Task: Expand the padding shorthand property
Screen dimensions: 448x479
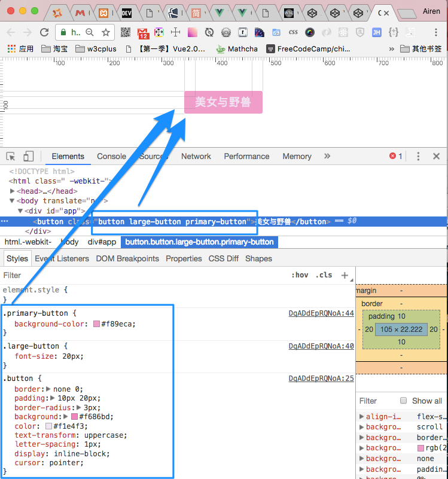Action: pyautogui.click(x=53, y=398)
